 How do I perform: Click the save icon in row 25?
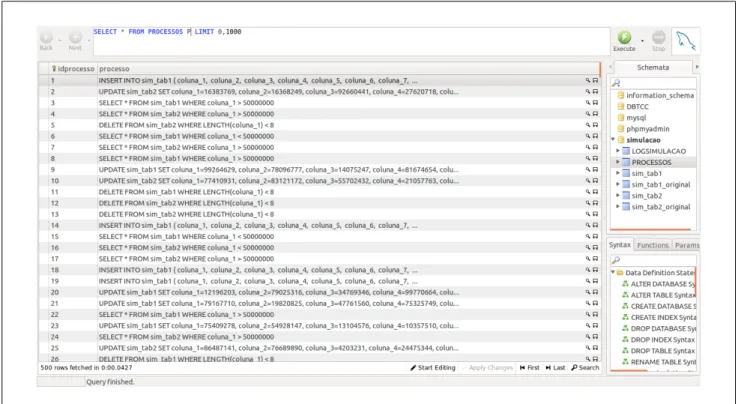595,348
